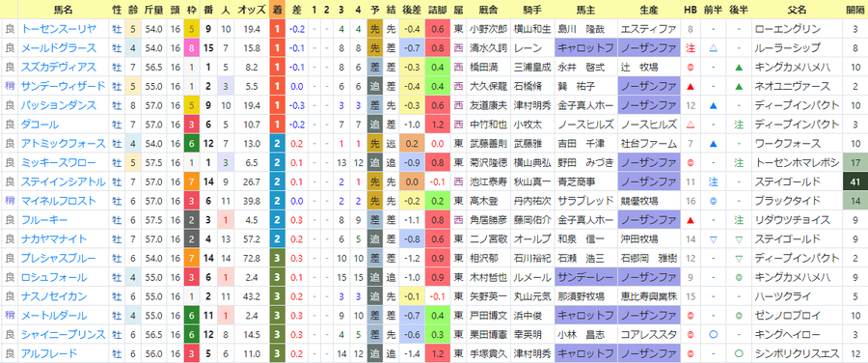Select trainer cell 手塚貴久
868x363 pixels.
(489, 354)
